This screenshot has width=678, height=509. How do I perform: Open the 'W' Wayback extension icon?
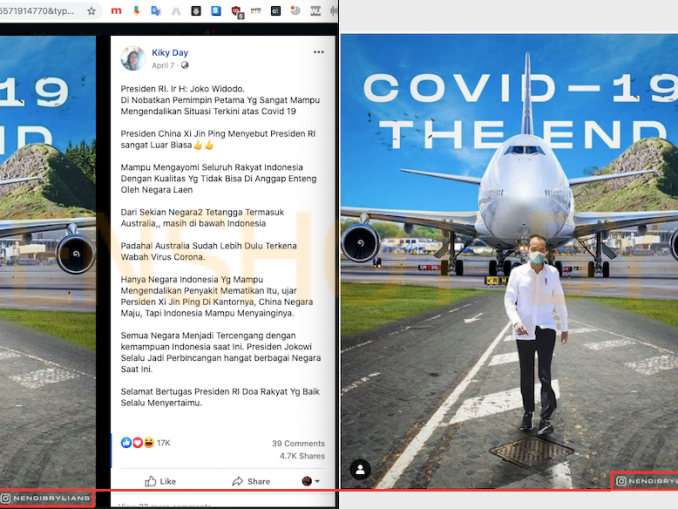pos(315,11)
